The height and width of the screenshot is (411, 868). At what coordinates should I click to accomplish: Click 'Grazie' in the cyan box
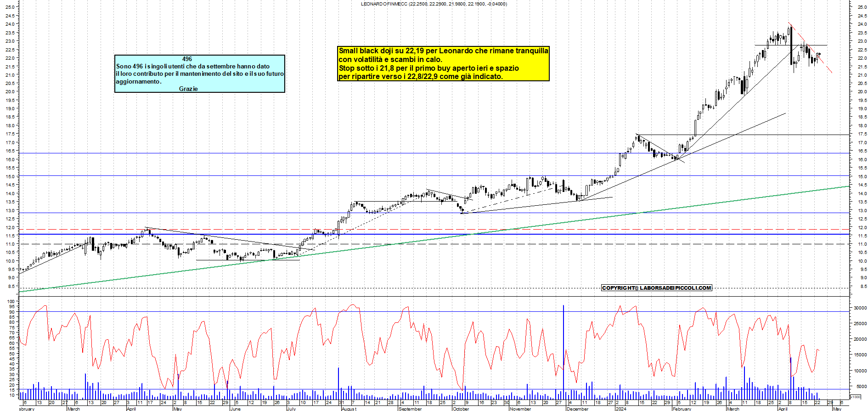pyautogui.click(x=188, y=89)
